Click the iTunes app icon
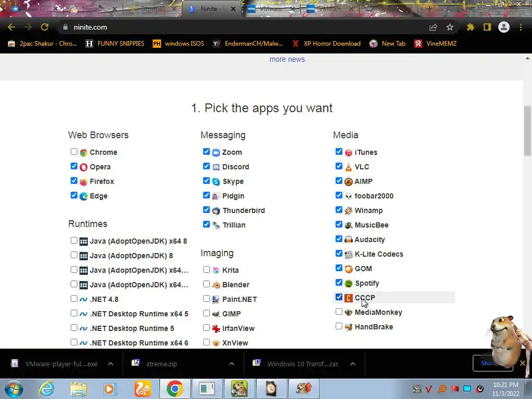 click(x=349, y=153)
